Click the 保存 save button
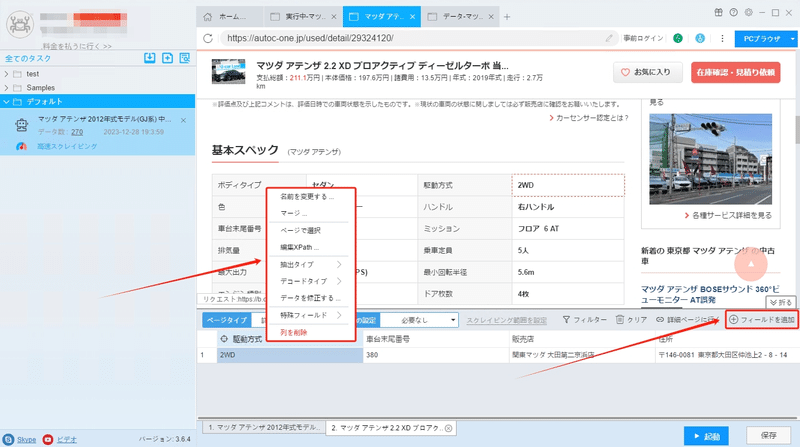Viewport: 800px width, 447px height. 768,436
